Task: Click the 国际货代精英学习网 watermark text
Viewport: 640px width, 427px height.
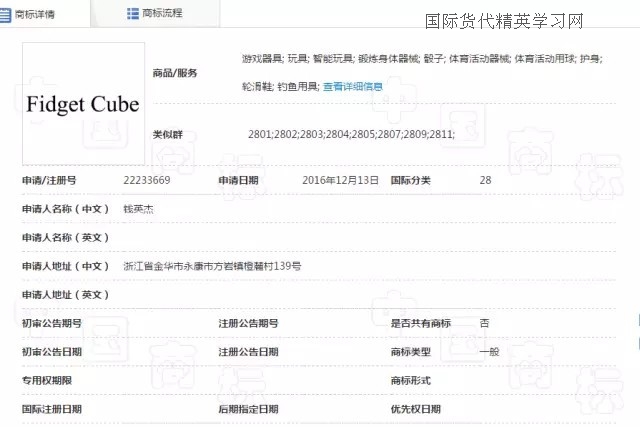Action: click(x=504, y=21)
